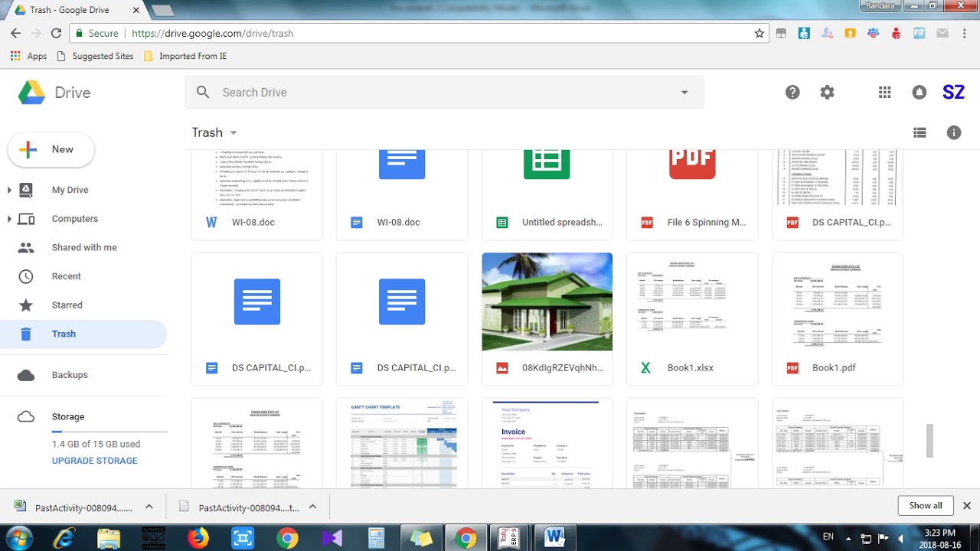The image size is (980, 551).
Task: Click the EN language indicator
Action: pos(828,537)
